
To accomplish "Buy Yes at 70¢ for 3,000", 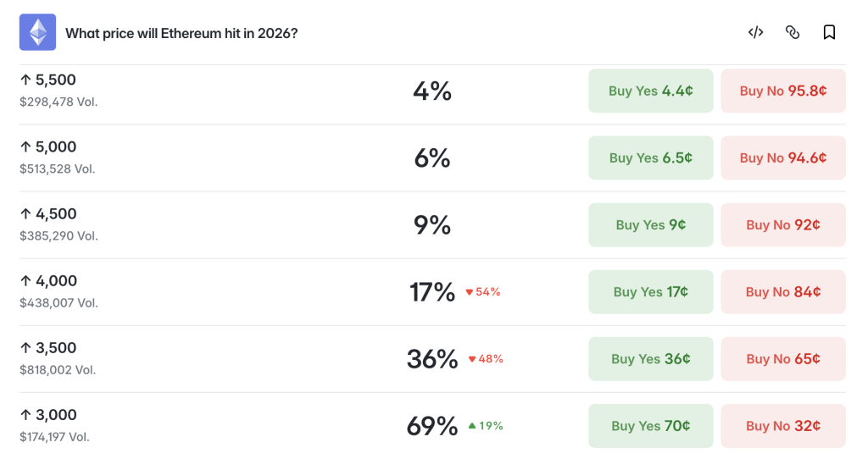I will (x=650, y=426).
